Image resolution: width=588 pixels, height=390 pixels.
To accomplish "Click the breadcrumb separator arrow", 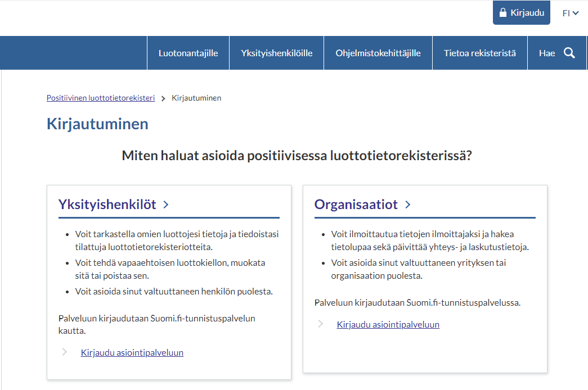I will coord(163,98).
